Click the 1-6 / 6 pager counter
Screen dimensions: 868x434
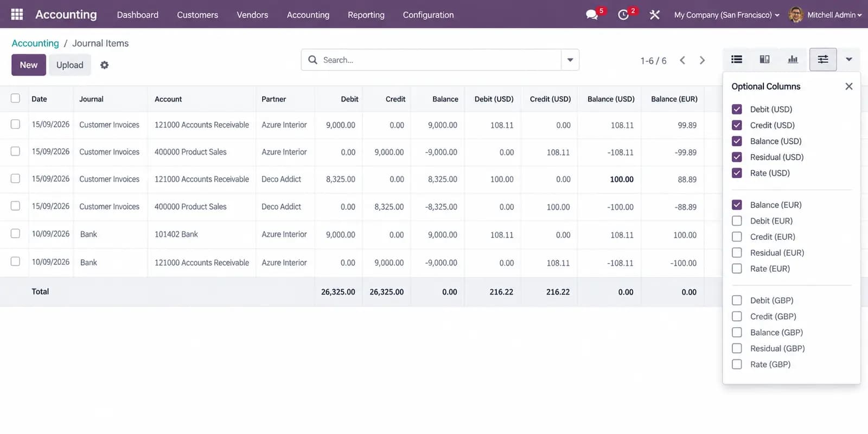pos(653,61)
